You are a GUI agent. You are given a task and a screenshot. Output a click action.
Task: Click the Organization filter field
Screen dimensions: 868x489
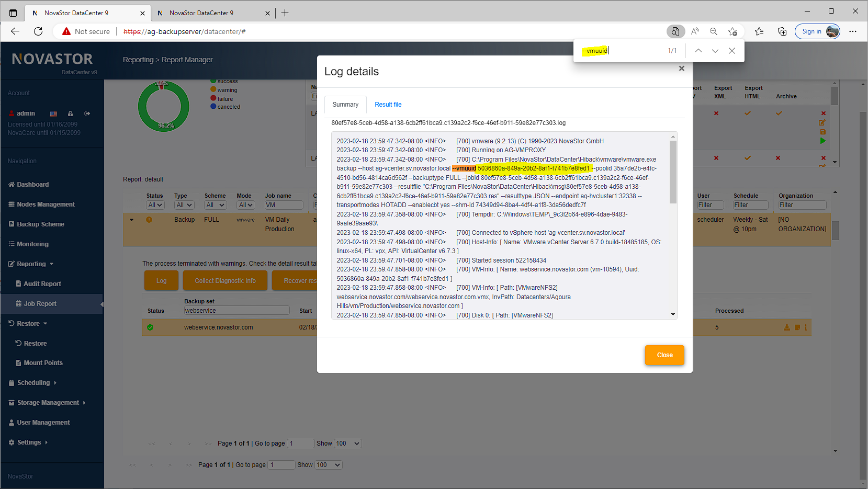[x=802, y=205]
